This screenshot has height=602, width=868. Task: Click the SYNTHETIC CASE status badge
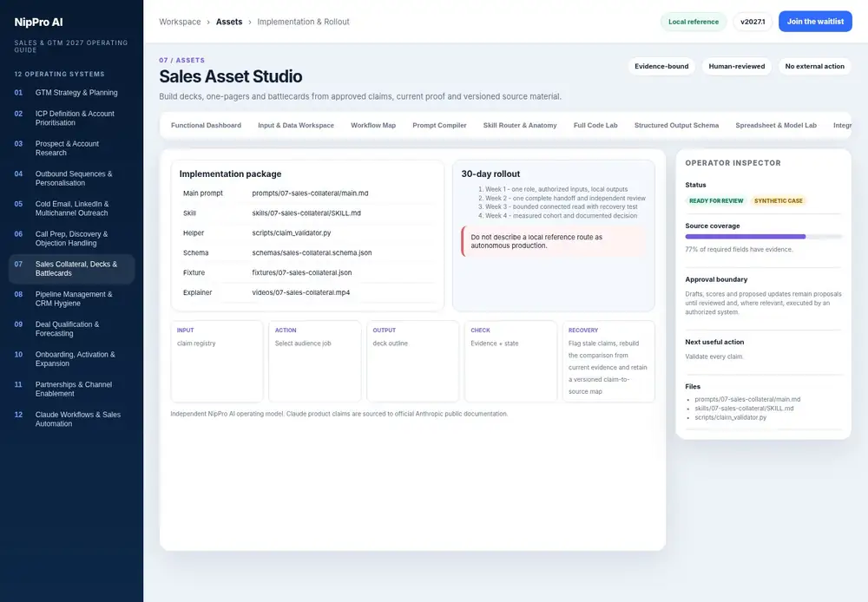coord(778,201)
